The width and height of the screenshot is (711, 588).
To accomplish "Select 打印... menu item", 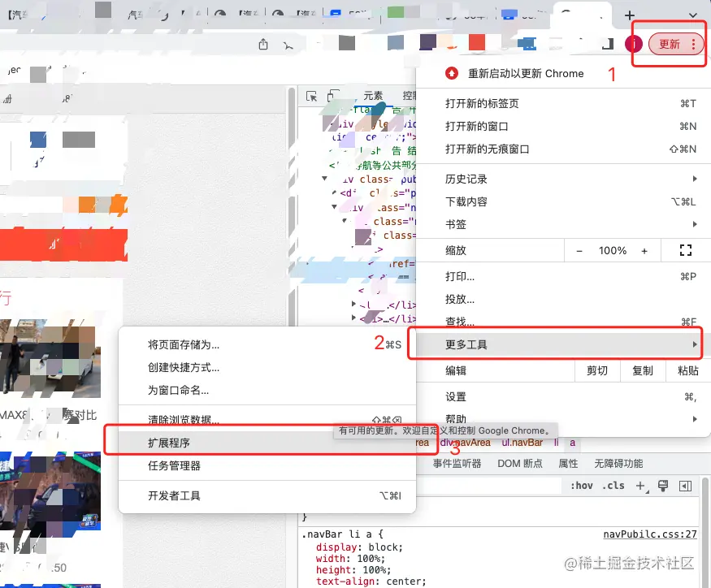I will tap(563, 277).
